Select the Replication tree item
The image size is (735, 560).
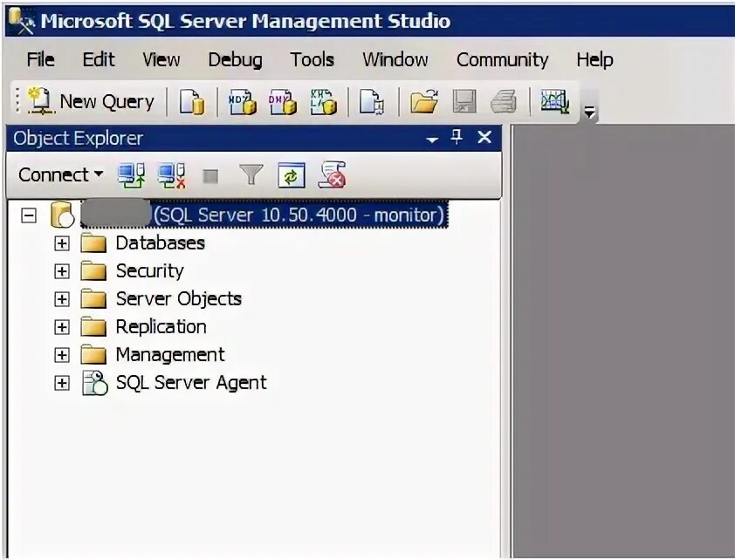tap(161, 327)
